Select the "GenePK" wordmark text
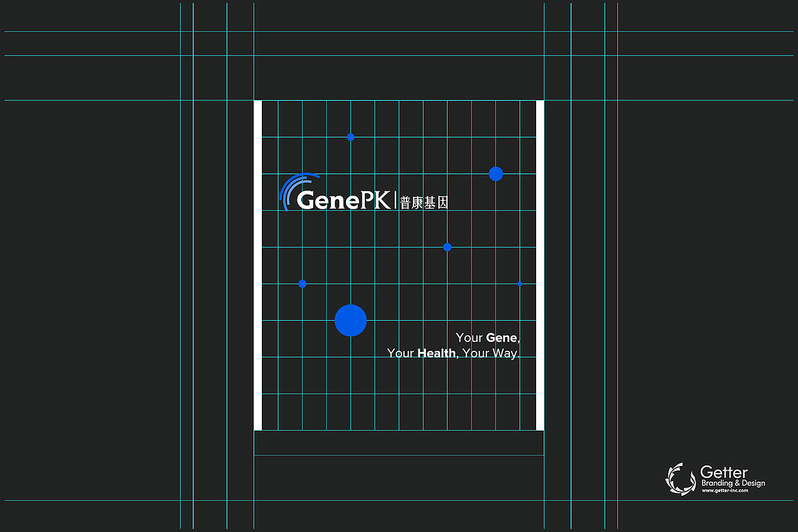The height and width of the screenshot is (532, 798). [x=344, y=200]
